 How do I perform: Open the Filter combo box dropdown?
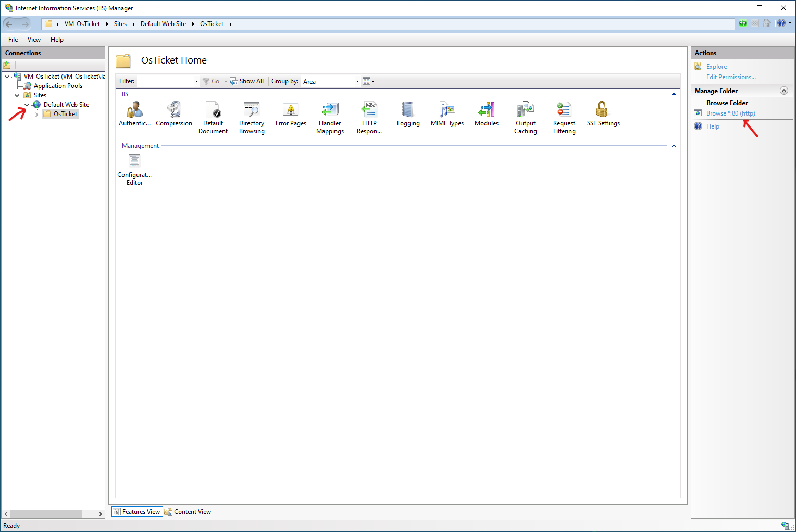pyautogui.click(x=196, y=82)
